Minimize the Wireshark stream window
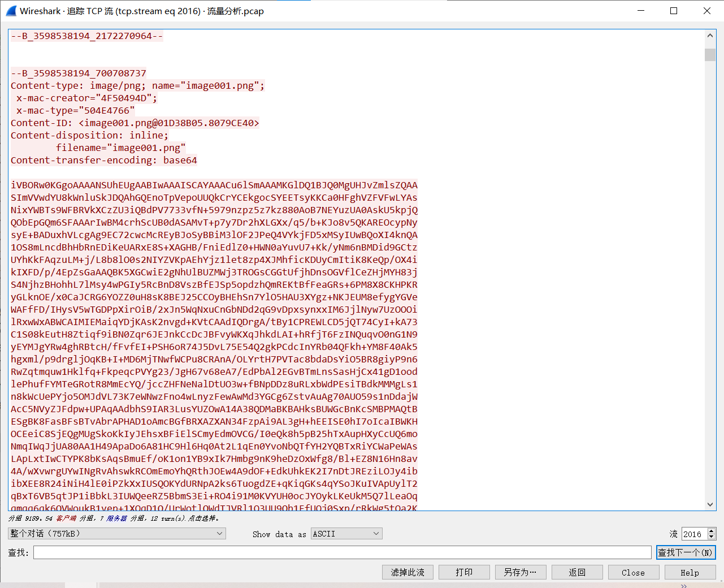The image size is (724, 588). (641, 11)
